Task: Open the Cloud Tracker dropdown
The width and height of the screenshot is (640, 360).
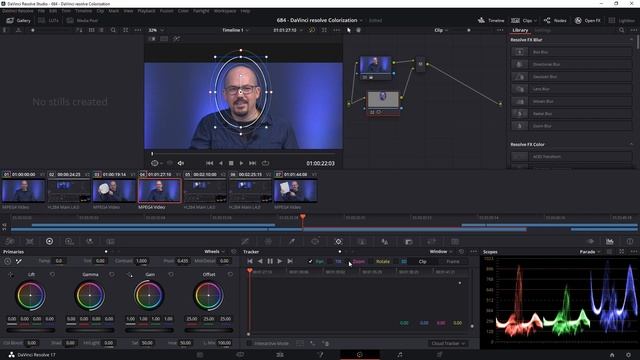Action: tap(448, 344)
